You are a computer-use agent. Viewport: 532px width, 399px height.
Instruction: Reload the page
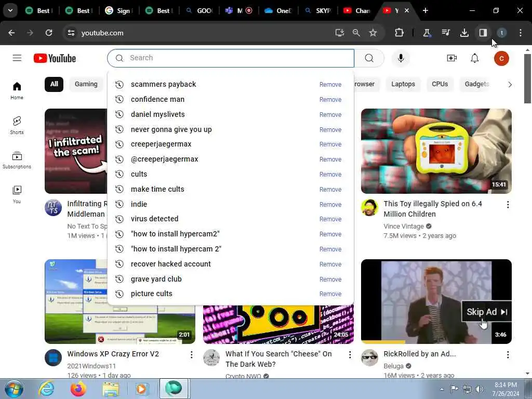49,33
